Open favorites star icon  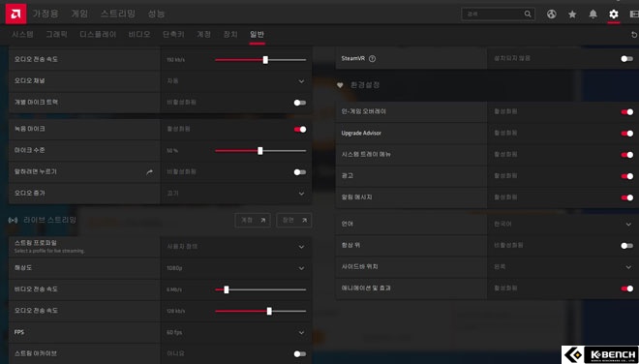click(572, 15)
